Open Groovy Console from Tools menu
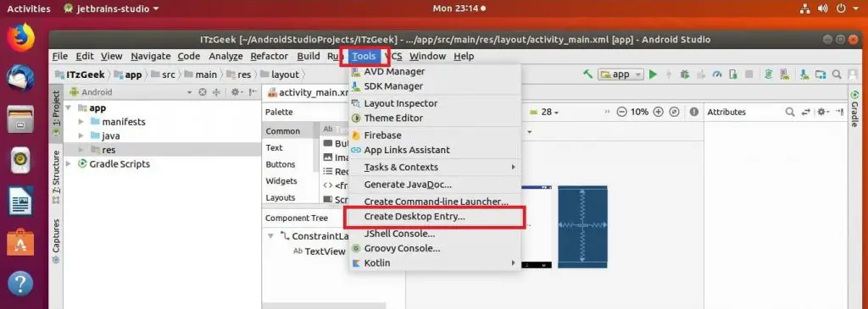This screenshot has width=868, height=309. [435, 248]
